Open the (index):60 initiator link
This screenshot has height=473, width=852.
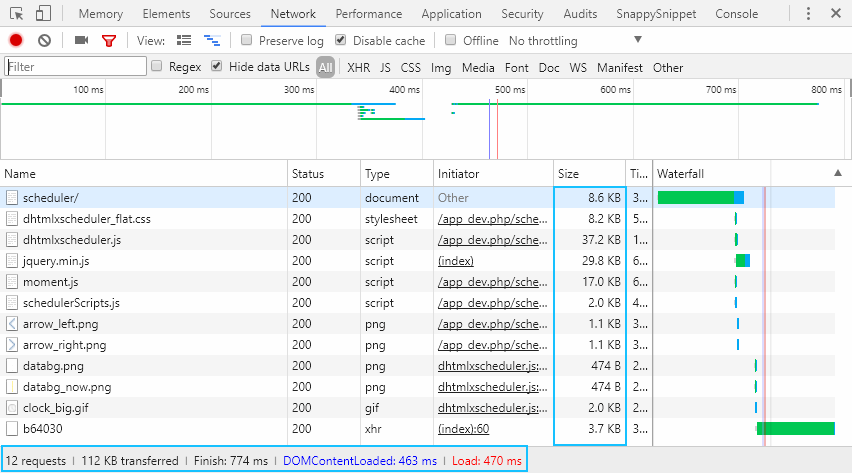click(463, 429)
